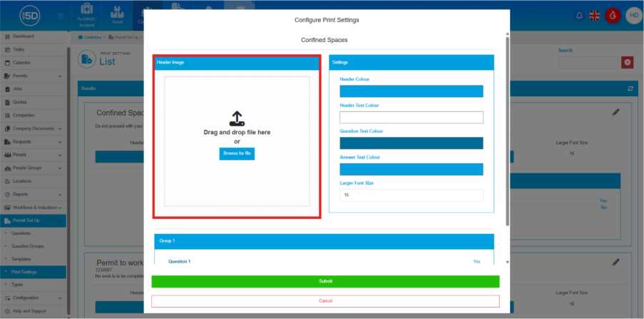Click the upload arrow icon in Header Image

click(237, 118)
